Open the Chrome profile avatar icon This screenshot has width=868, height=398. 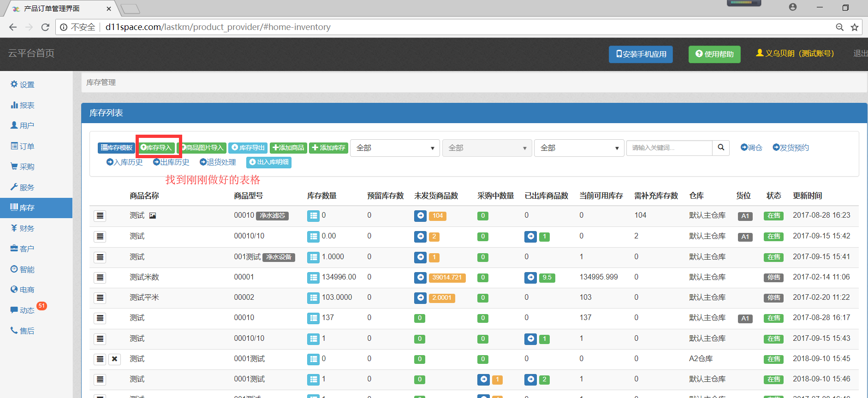[793, 7]
